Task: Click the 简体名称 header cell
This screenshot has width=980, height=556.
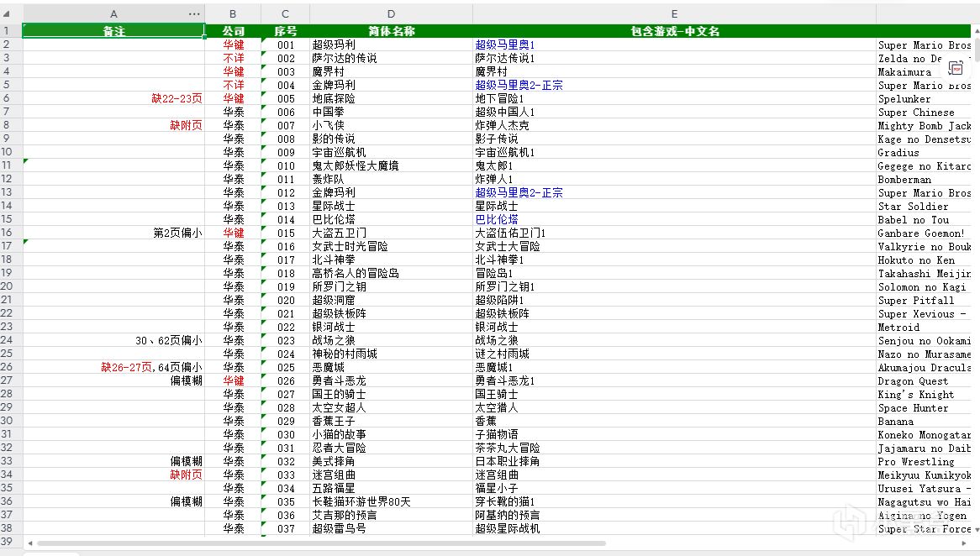Action: (392, 31)
